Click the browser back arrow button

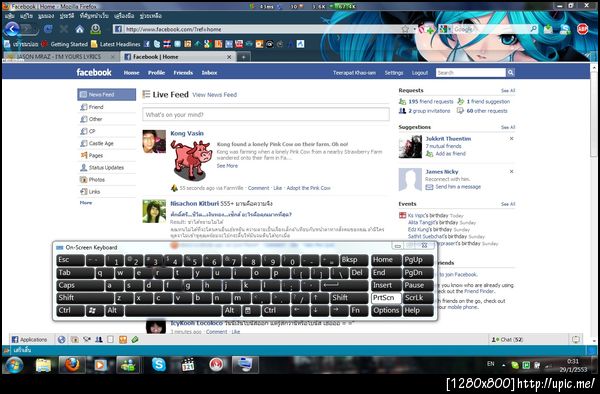(12, 29)
